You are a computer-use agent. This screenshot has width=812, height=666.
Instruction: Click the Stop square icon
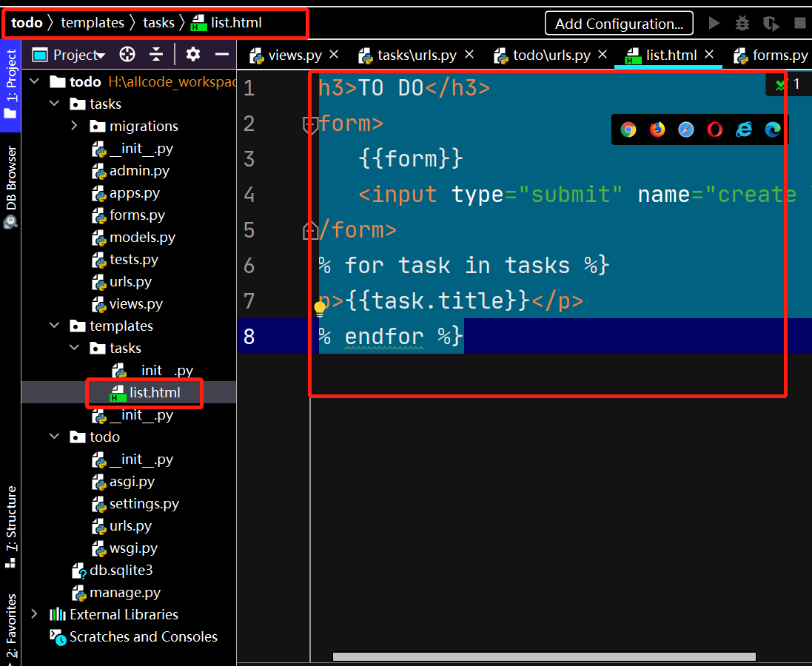point(800,23)
